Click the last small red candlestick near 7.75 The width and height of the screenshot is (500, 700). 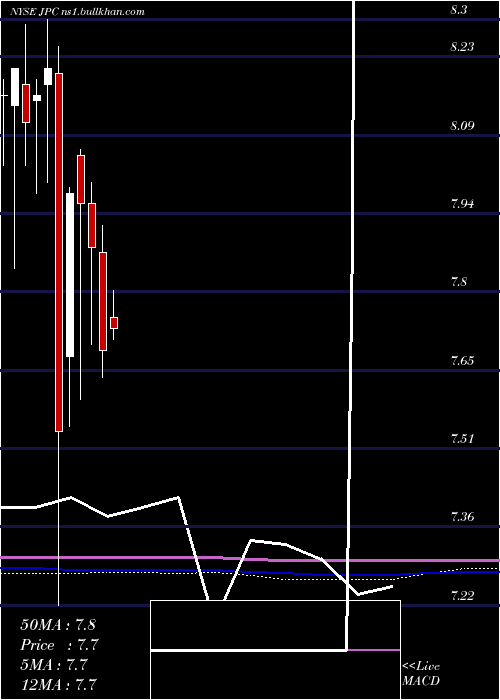[114, 323]
